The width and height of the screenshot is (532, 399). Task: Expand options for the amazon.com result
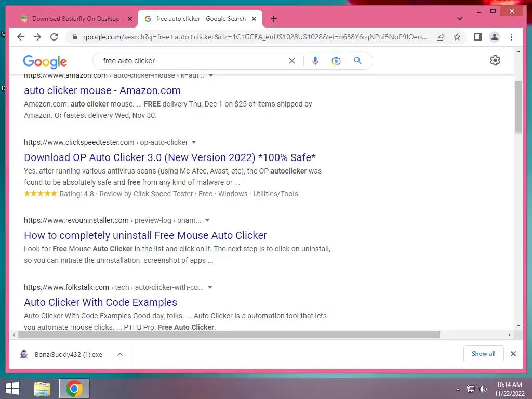[211, 75]
